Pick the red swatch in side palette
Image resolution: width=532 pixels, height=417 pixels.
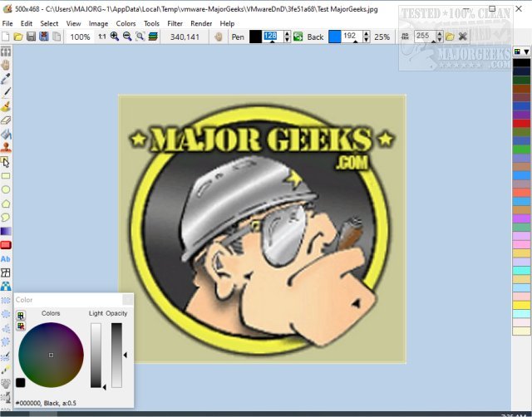[521, 123]
